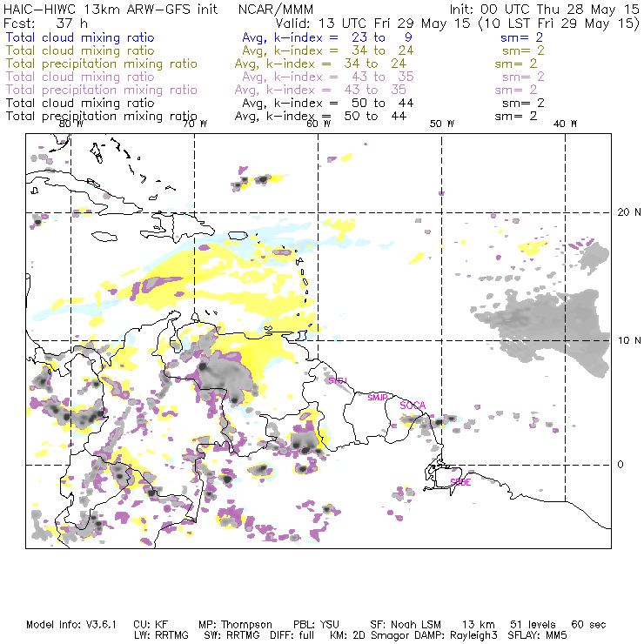The image size is (644, 644).
Task: Select the blue 'Avg, k-index = 23 to 9' text
Action: click(x=327, y=37)
